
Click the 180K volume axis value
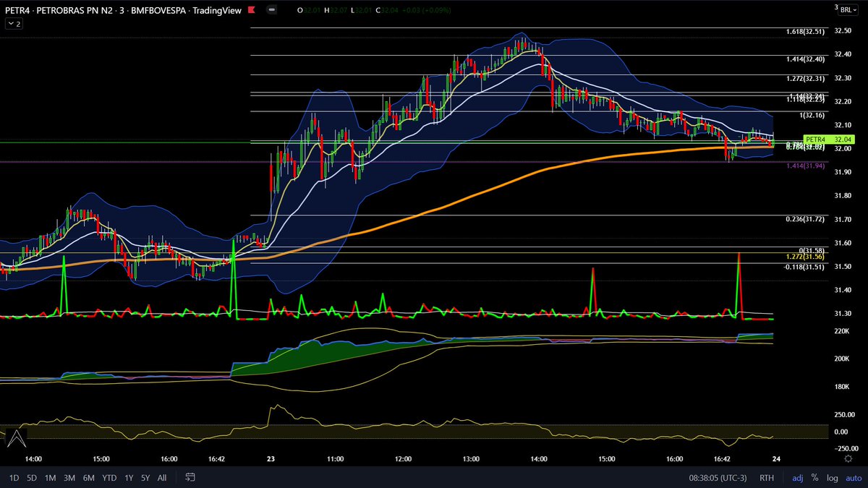[x=842, y=387]
